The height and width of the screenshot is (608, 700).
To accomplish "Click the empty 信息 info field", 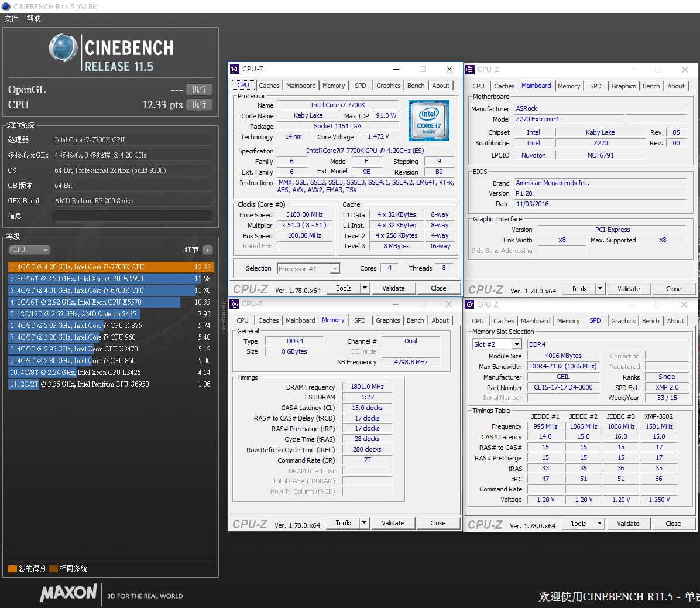I will [132, 216].
